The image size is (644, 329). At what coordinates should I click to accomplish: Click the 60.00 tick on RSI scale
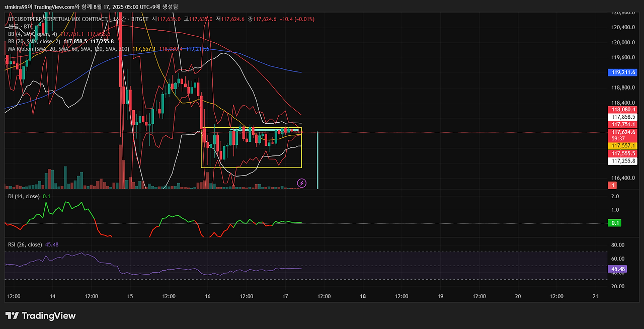[618, 259]
